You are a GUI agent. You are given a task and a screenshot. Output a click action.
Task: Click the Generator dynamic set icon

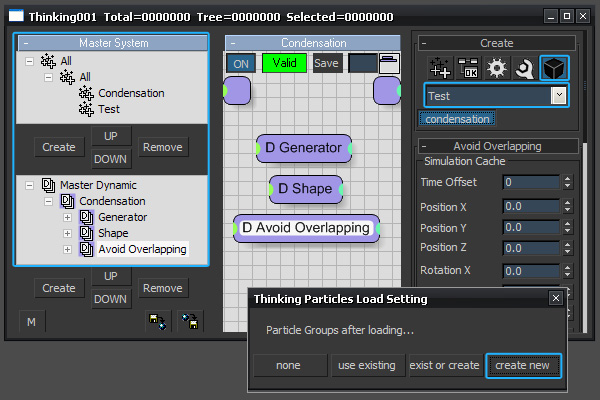[86, 217]
